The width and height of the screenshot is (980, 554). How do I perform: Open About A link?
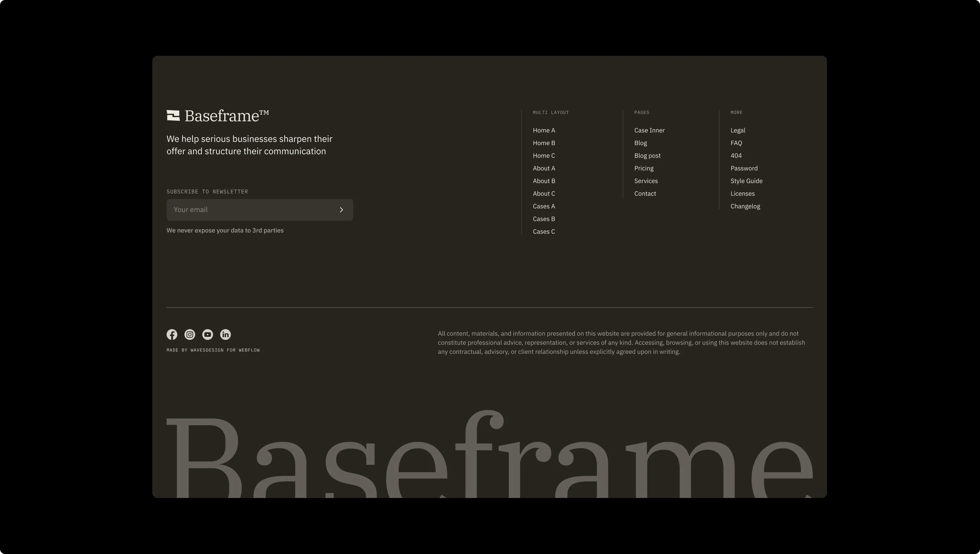(544, 168)
